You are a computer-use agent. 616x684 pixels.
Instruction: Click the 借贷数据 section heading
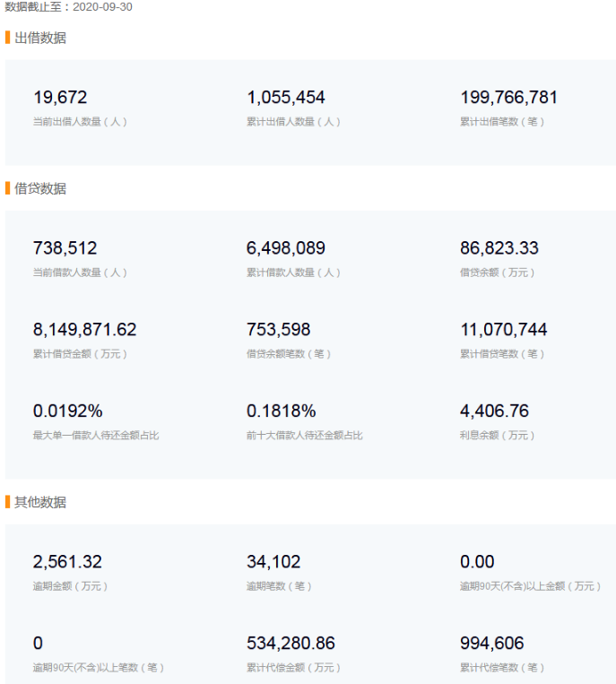pyautogui.click(x=40, y=188)
